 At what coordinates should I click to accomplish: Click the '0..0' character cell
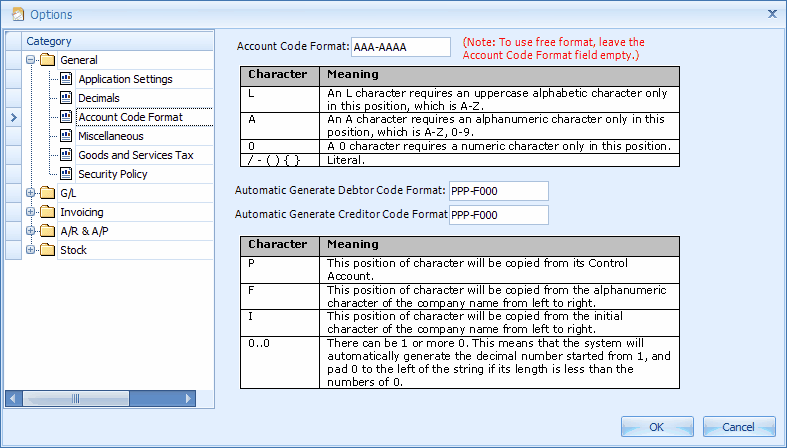coord(280,362)
